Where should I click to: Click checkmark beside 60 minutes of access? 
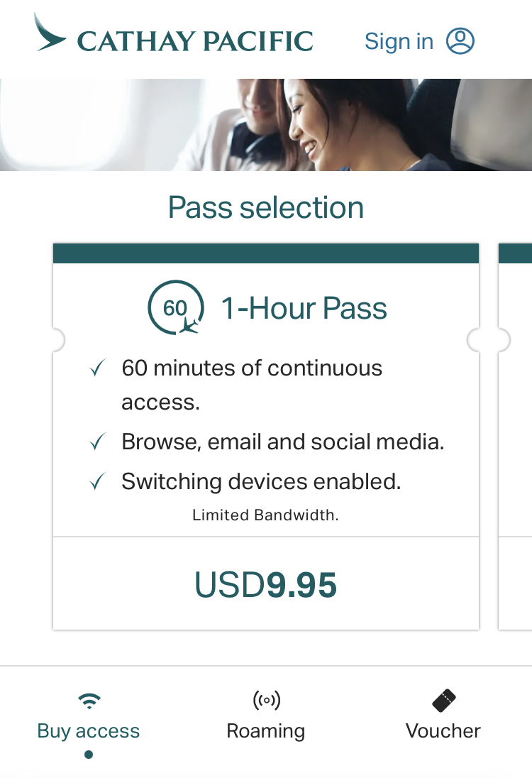(96, 368)
